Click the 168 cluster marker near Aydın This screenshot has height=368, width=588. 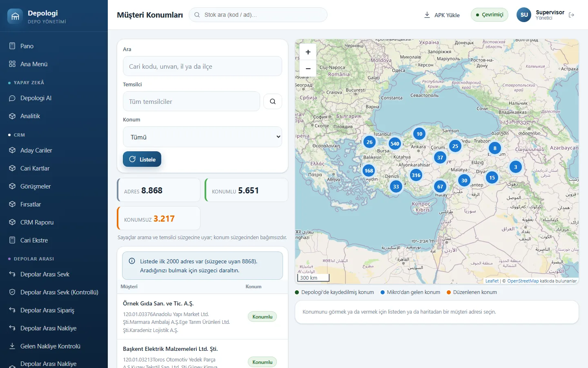tap(369, 171)
